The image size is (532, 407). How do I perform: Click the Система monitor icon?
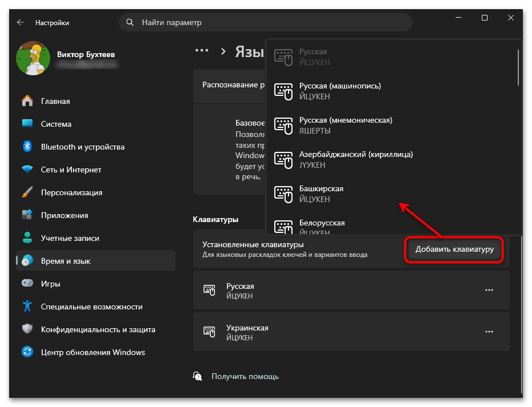(27, 123)
